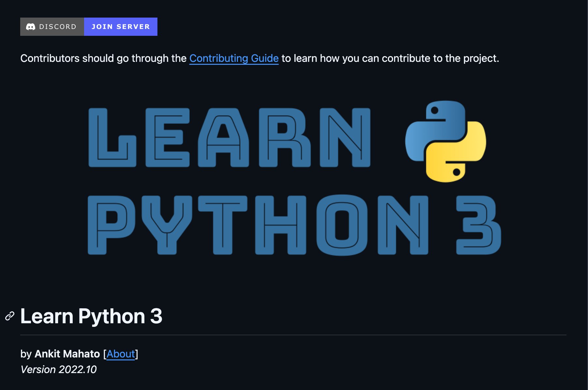Click the phrase 'Contributors should go through the'

point(103,58)
